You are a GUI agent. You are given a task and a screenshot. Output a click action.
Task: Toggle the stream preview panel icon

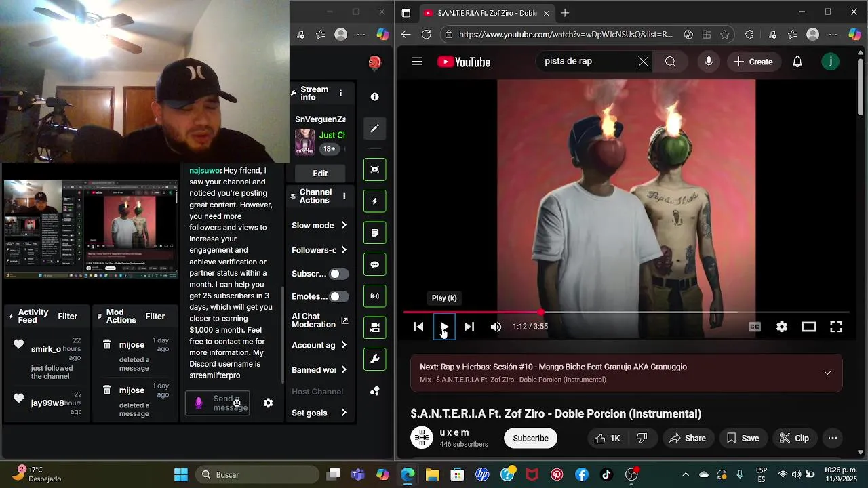click(374, 169)
